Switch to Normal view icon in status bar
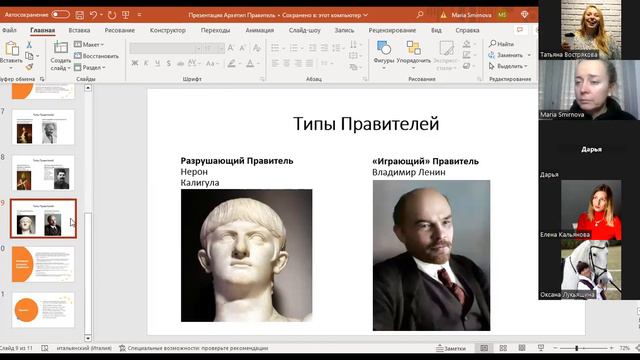Viewport: 640px width, 360px height. pyautogui.click(x=484, y=348)
